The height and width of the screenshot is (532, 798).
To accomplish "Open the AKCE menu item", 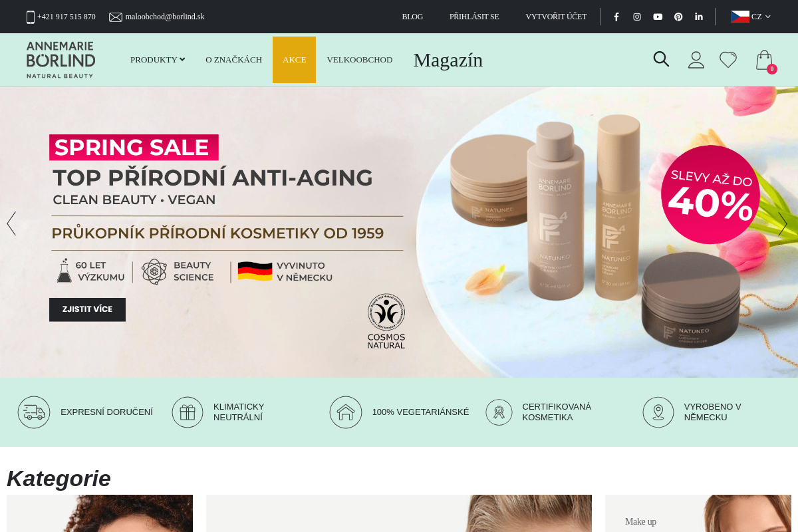I will [x=294, y=60].
